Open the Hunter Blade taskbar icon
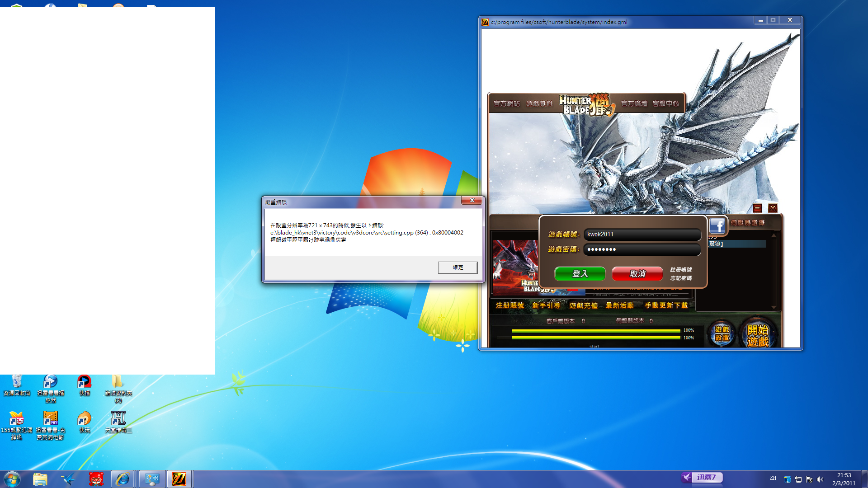The height and width of the screenshot is (488, 868). [x=179, y=479]
